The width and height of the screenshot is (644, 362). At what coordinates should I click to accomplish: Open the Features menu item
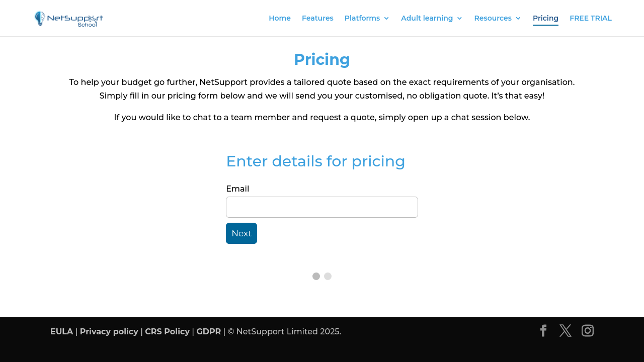317,18
